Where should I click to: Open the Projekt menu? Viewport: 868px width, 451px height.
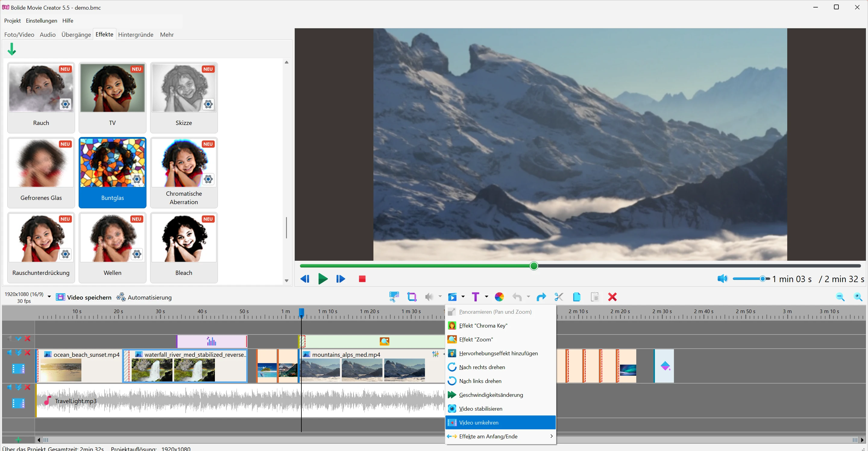12,20
